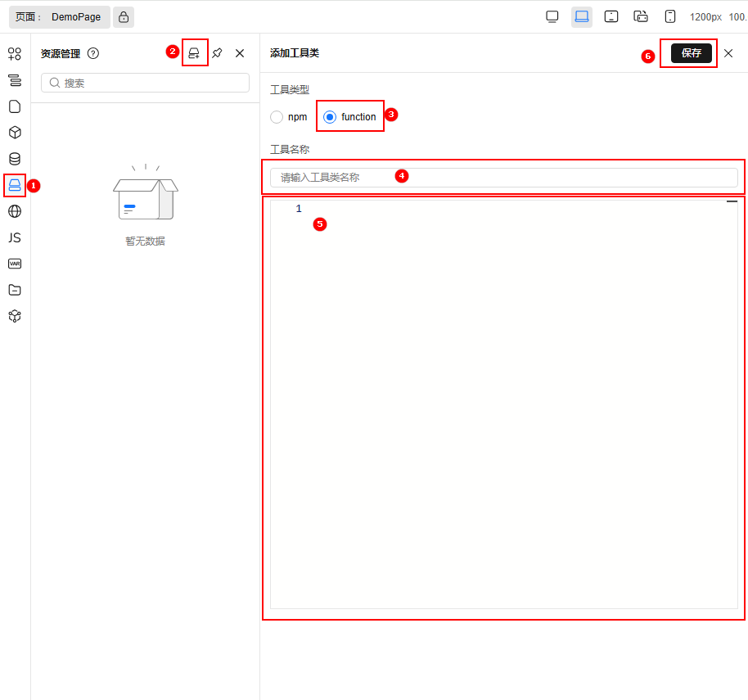Pin the 资源管理 panel

216,52
